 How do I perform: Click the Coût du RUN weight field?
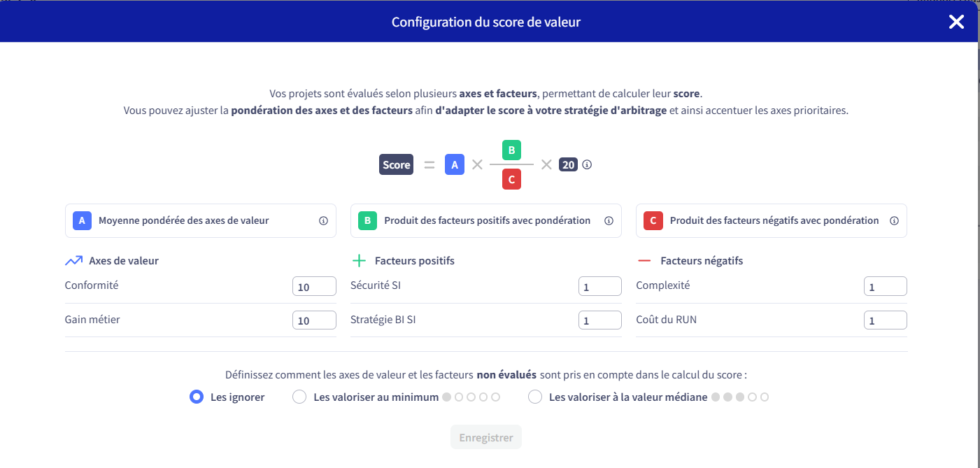[x=885, y=320]
